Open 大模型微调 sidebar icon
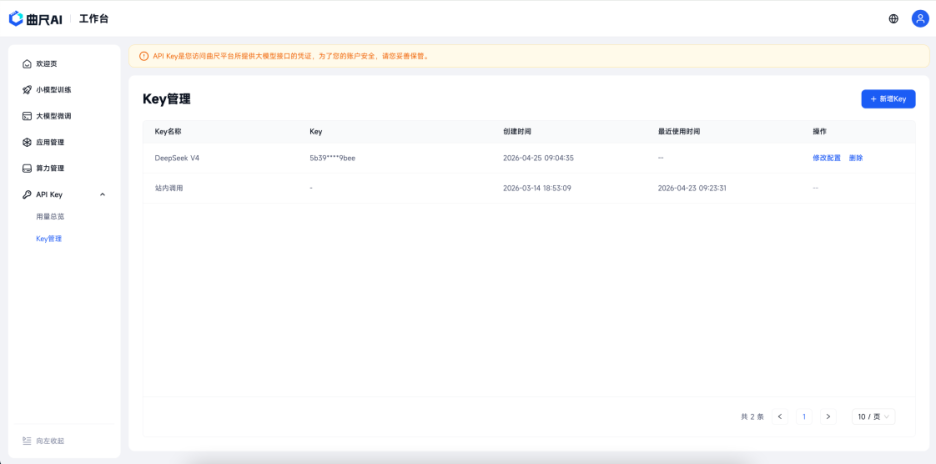The width and height of the screenshot is (936, 464). click(x=27, y=116)
